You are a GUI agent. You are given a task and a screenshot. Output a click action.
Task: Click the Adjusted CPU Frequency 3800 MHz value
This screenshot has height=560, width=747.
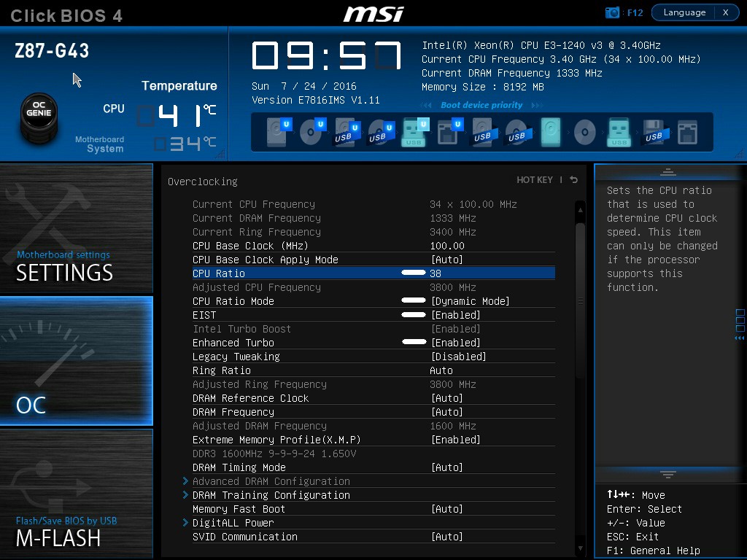pos(452,287)
